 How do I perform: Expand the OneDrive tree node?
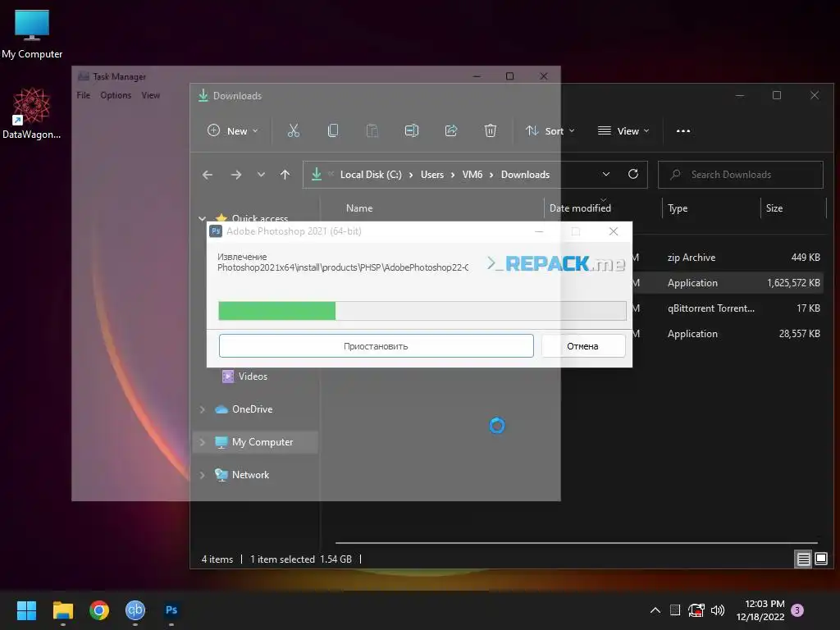(203, 409)
